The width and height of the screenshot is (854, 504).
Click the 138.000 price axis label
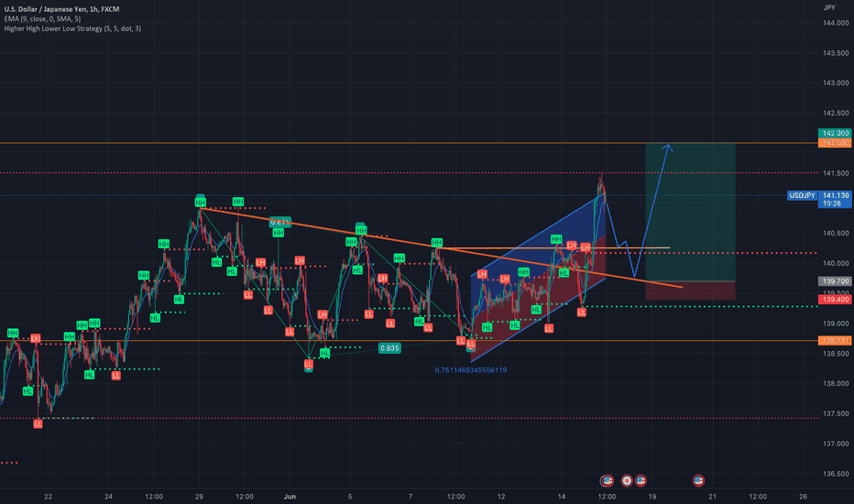pyautogui.click(x=836, y=384)
